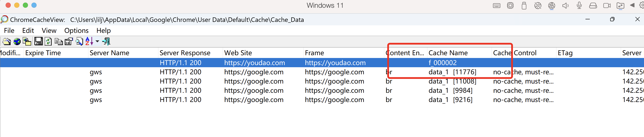Toggle the microphone icon in VM toolbar
This screenshot has height=137, width=644.
click(x=579, y=5)
